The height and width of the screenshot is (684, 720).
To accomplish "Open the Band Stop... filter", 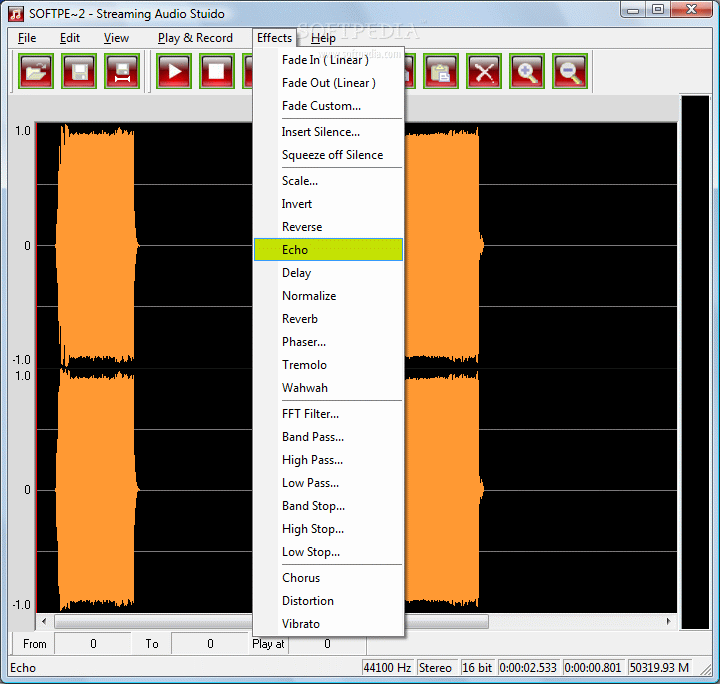I will (x=328, y=506).
